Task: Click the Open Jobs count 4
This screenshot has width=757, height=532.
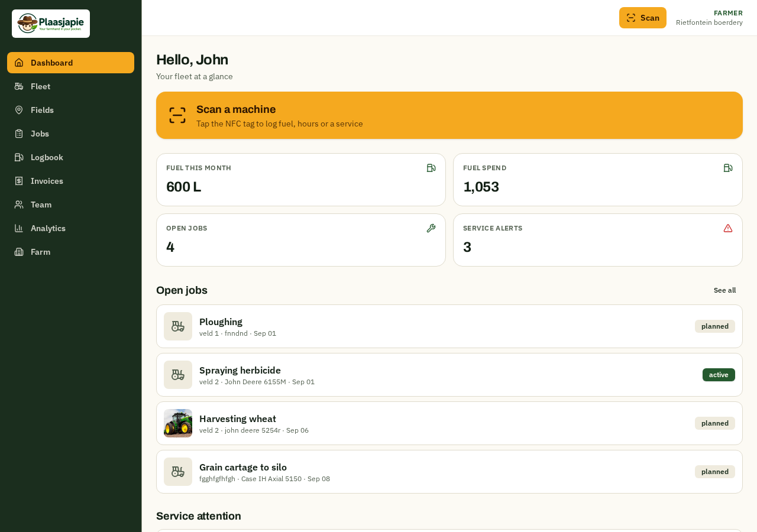Action: tap(170, 247)
